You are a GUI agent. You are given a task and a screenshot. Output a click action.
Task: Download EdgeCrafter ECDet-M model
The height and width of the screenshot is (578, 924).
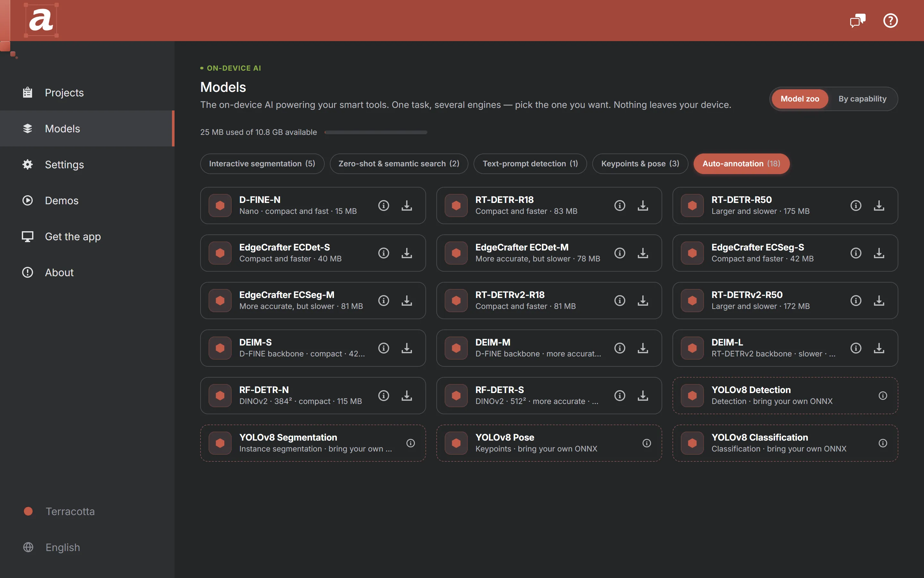[x=643, y=253]
